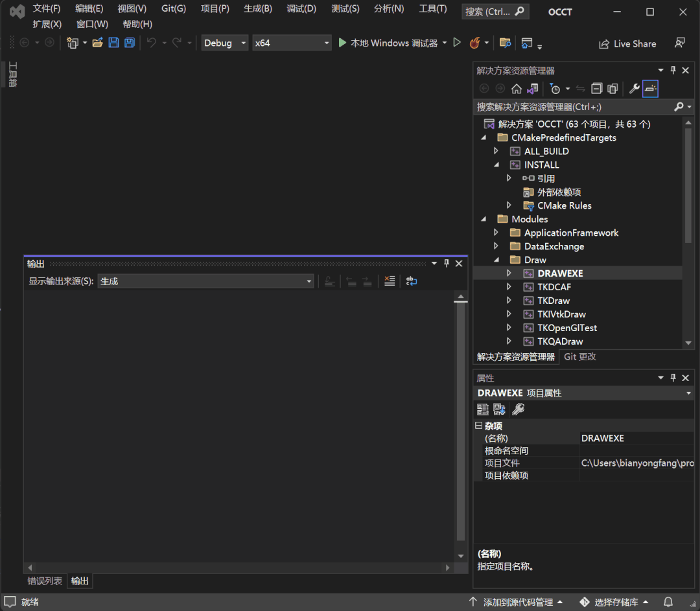This screenshot has height=611, width=700.
Task: Open the output source dropdown
Action: pyautogui.click(x=205, y=281)
